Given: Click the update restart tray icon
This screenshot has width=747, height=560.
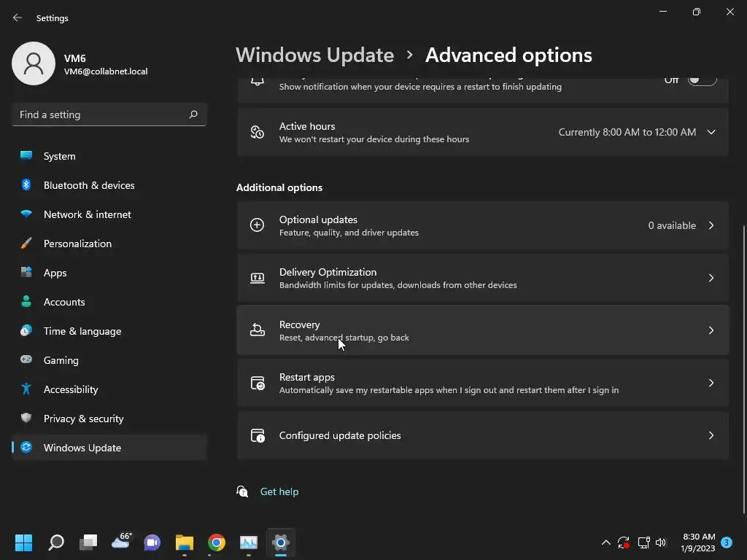Looking at the screenshot, I should coord(624,542).
